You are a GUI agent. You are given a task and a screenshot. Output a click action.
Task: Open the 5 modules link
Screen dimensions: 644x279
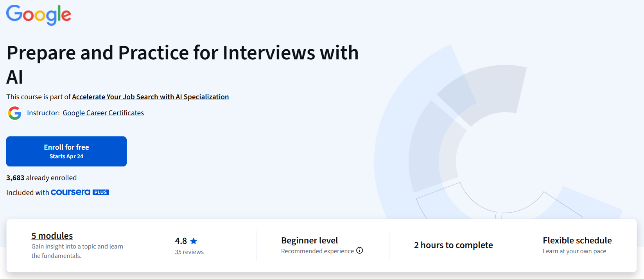click(x=52, y=236)
